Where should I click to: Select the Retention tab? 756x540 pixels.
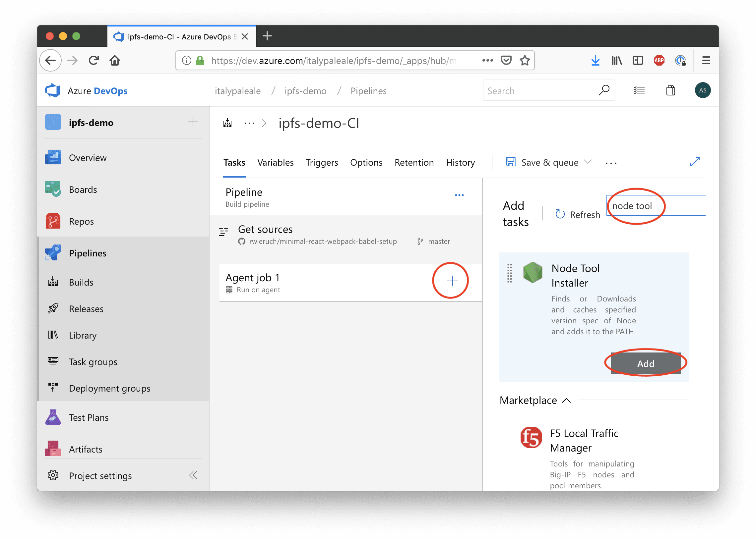tap(414, 163)
